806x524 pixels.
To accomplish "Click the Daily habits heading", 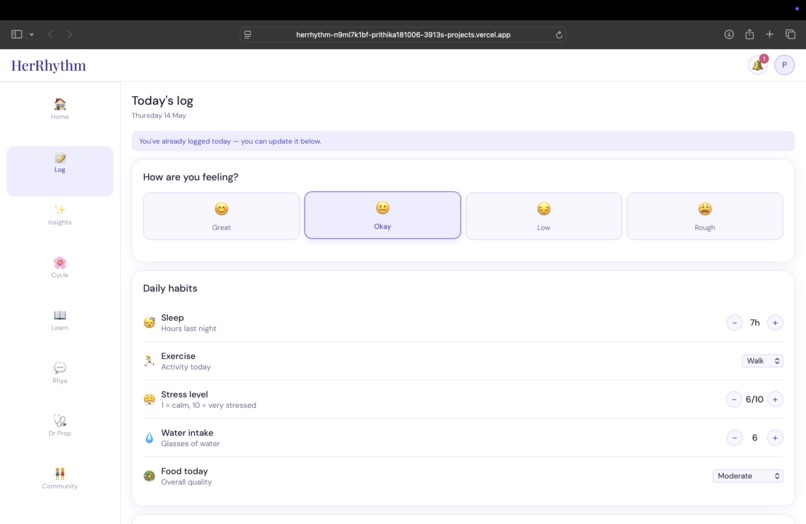I will [170, 288].
